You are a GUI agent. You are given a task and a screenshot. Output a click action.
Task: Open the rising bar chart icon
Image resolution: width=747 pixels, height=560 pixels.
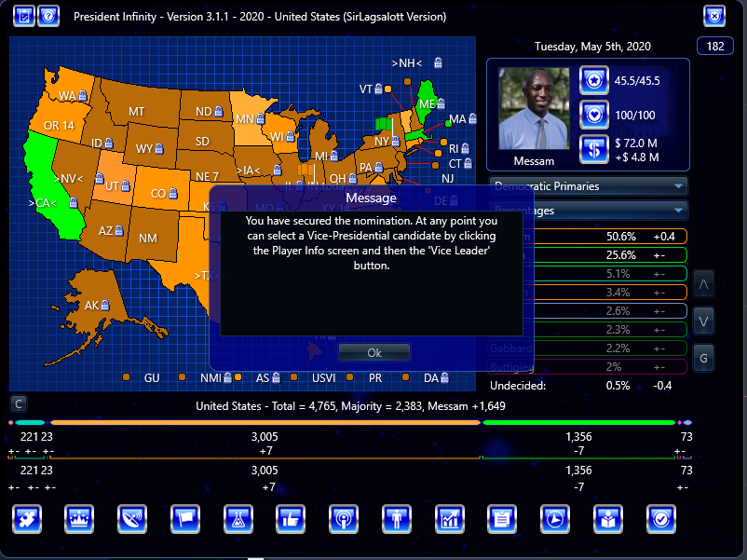(449, 519)
